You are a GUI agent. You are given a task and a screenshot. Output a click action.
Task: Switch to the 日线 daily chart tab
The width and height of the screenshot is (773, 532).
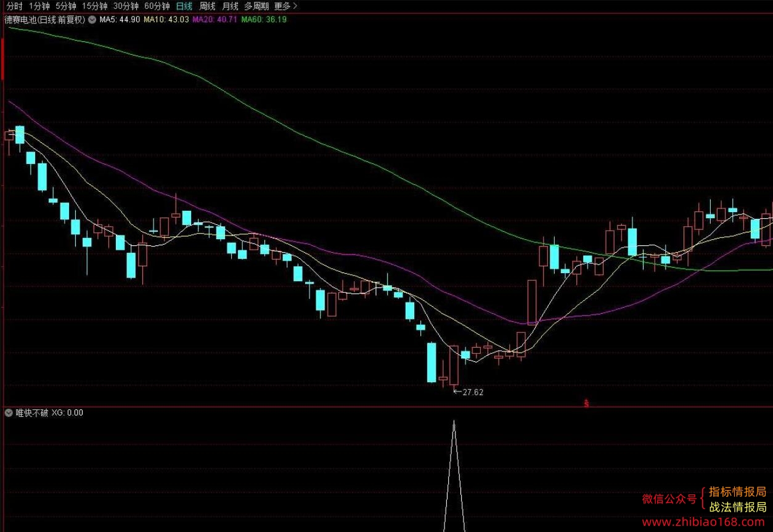pos(184,6)
